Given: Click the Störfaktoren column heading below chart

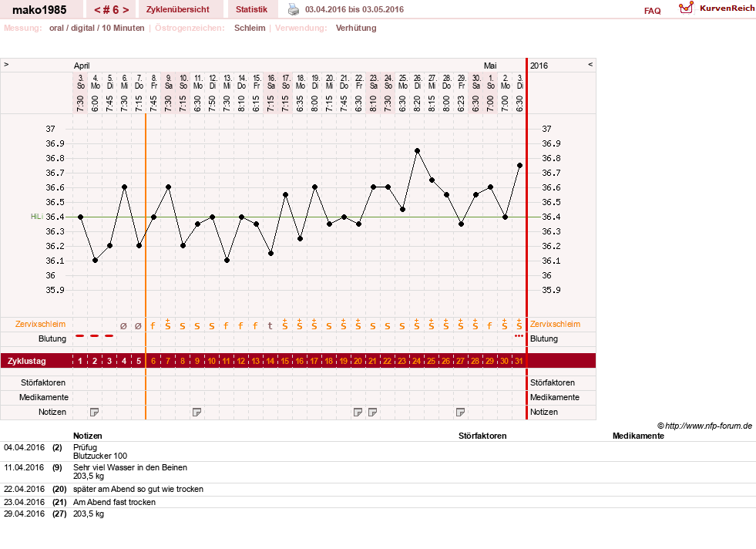Looking at the screenshot, I should [x=482, y=436].
